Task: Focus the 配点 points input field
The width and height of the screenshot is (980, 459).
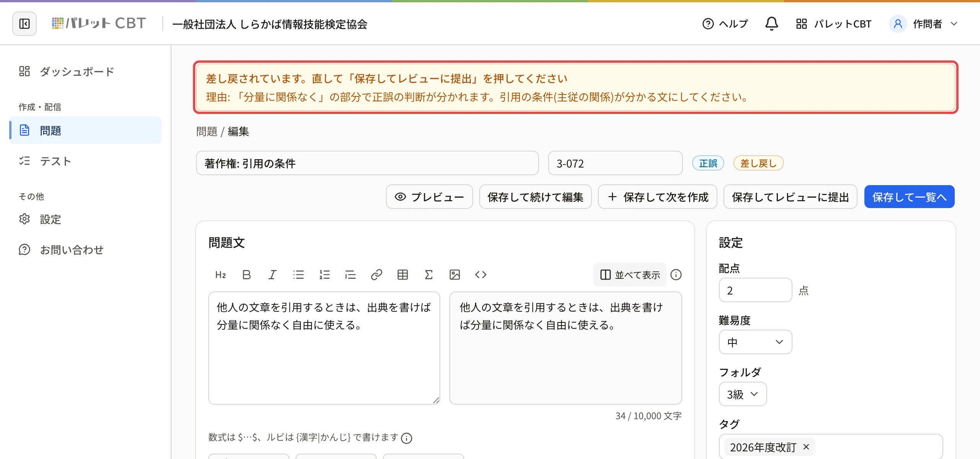Action: click(x=755, y=290)
